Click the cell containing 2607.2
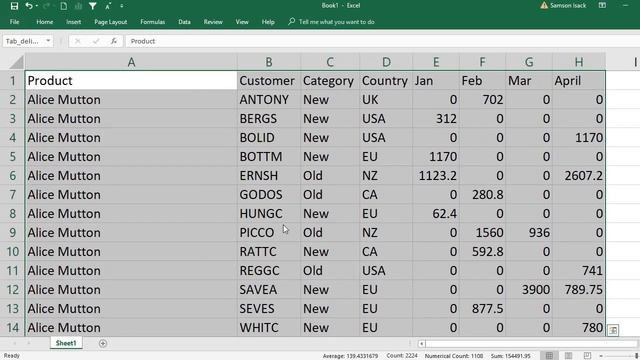This screenshot has height=360, width=640. (x=579, y=176)
